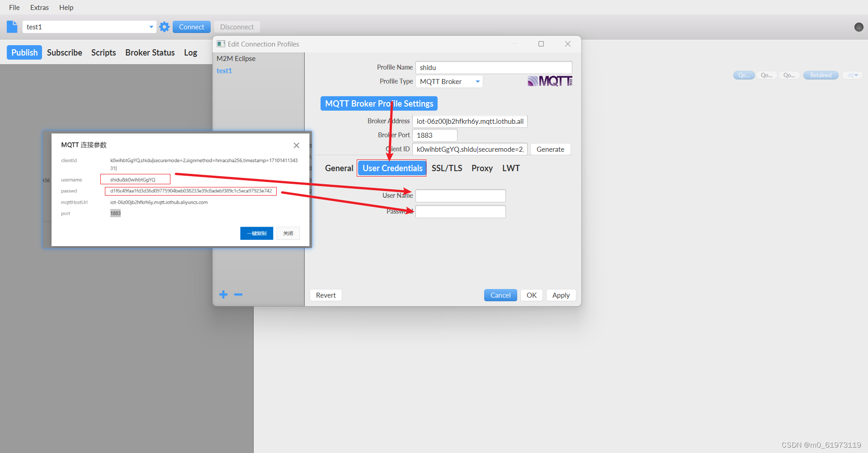This screenshot has width=868, height=453.
Task: Click username value shidu&k0wihbtGgYQ
Action: pyautogui.click(x=133, y=179)
